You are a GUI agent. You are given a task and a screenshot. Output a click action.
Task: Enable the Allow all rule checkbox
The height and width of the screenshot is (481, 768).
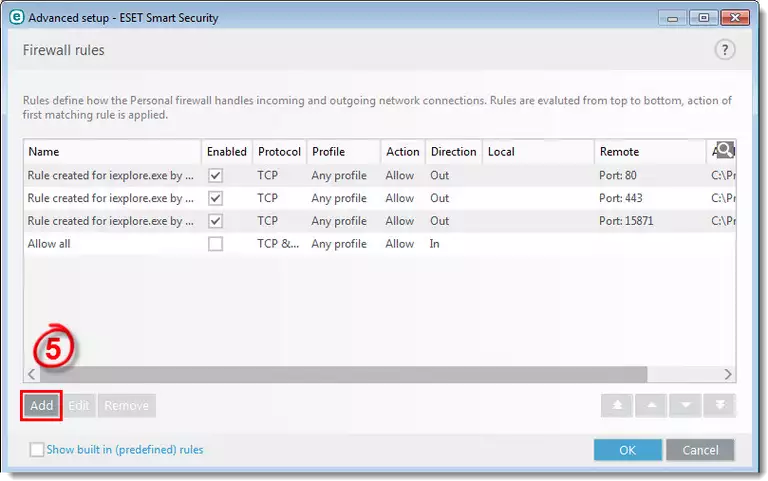215,244
